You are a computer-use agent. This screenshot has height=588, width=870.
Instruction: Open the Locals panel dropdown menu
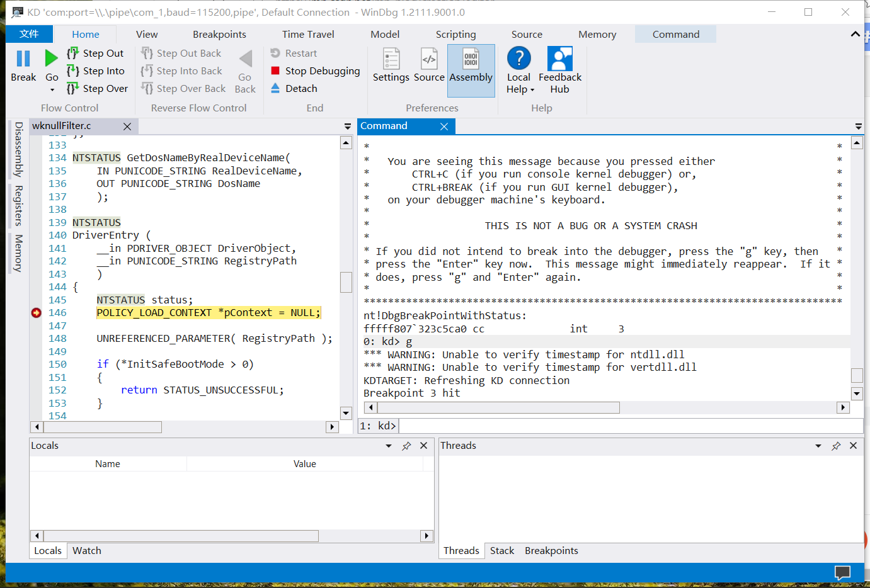[388, 446]
